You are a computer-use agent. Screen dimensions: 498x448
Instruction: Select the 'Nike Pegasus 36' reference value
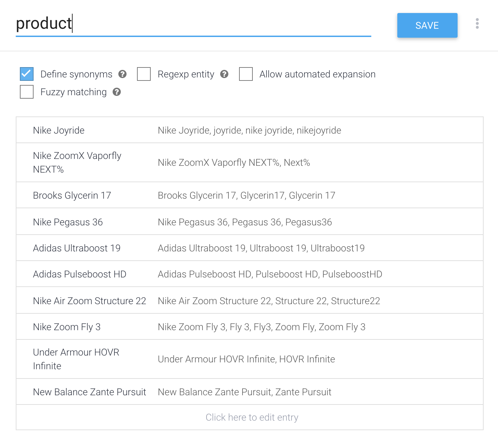[68, 222]
